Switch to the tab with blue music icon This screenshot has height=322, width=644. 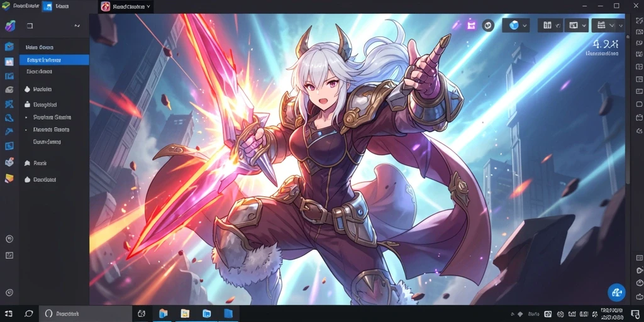point(55,6)
